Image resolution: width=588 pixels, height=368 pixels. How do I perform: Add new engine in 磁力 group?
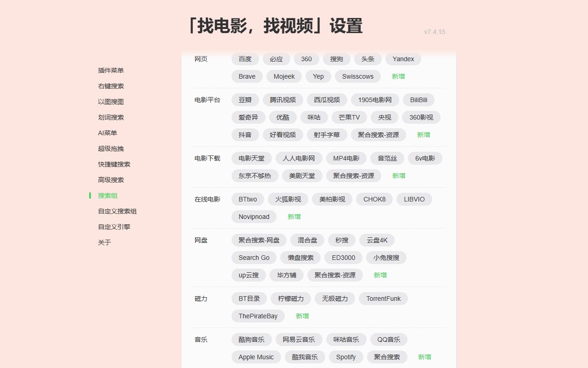[302, 316]
